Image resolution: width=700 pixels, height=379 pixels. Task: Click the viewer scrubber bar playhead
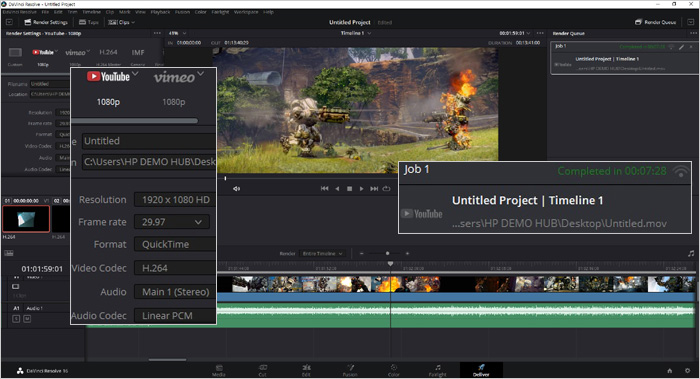pos(225,179)
